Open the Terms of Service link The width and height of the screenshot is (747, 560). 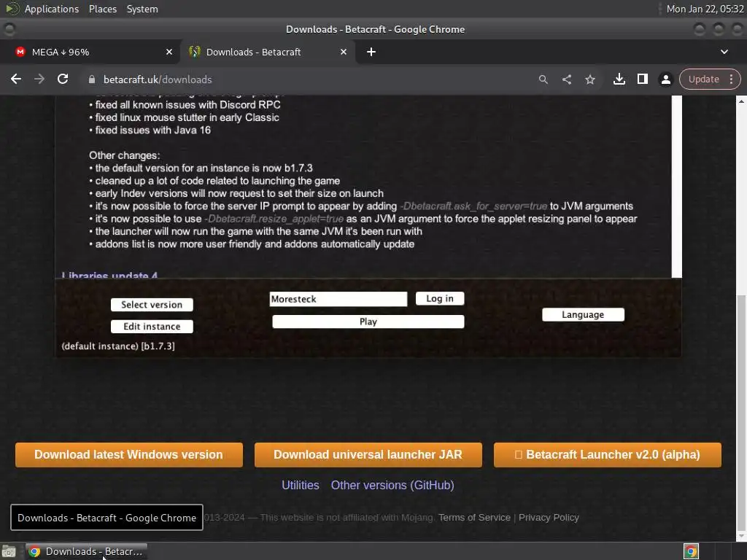tap(474, 518)
